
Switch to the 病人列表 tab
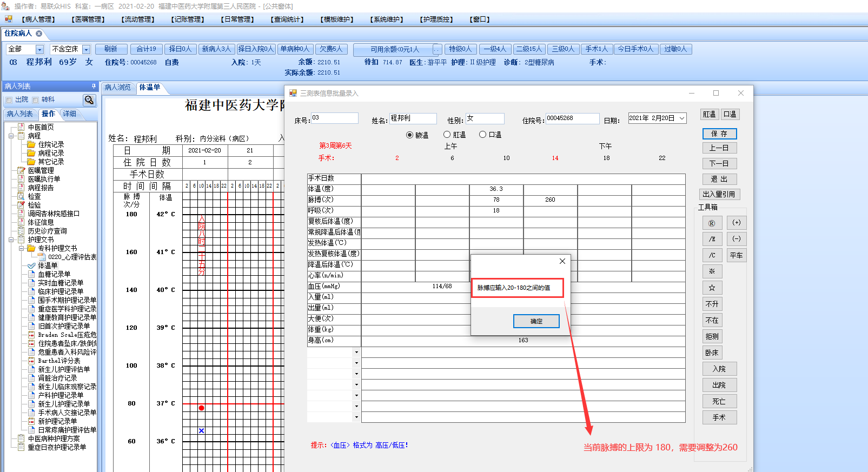point(20,114)
